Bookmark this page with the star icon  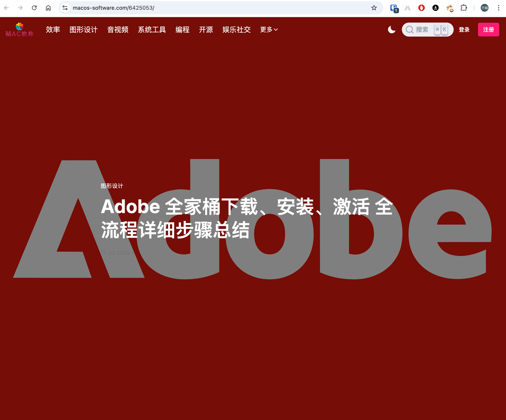click(x=374, y=8)
